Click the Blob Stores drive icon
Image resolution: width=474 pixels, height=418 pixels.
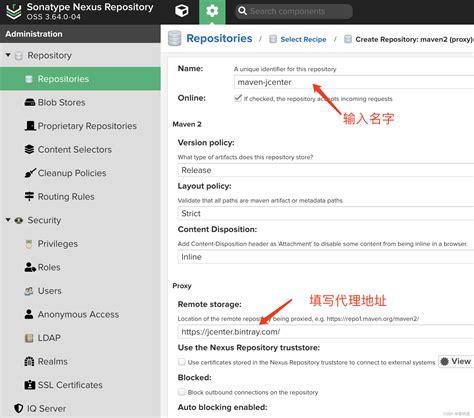pyautogui.click(x=30, y=102)
